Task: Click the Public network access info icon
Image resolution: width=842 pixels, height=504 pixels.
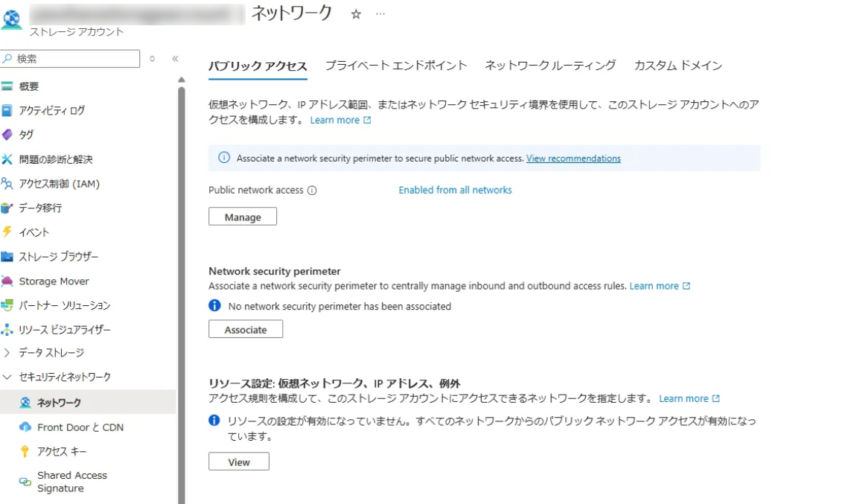Action: click(312, 191)
